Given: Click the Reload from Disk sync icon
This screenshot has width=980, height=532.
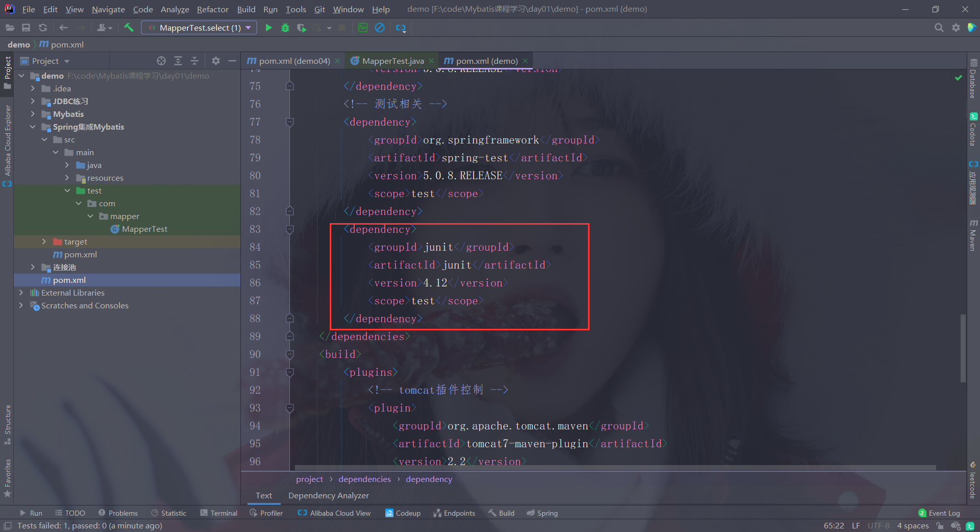Looking at the screenshot, I should point(43,28).
